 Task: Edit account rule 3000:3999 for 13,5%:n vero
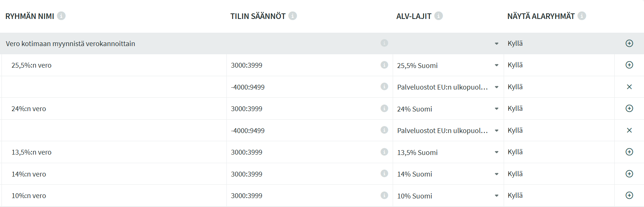pyautogui.click(x=246, y=152)
